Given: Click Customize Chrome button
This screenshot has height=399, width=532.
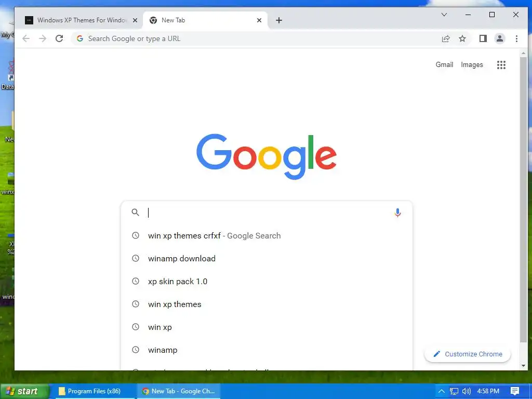Looking at the screenshot, I should click(468, 354).
